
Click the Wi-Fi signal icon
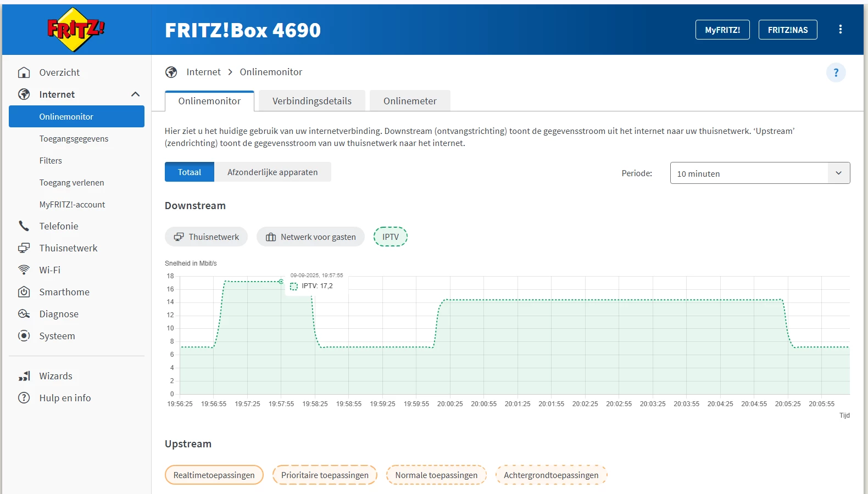coord(24,270)
